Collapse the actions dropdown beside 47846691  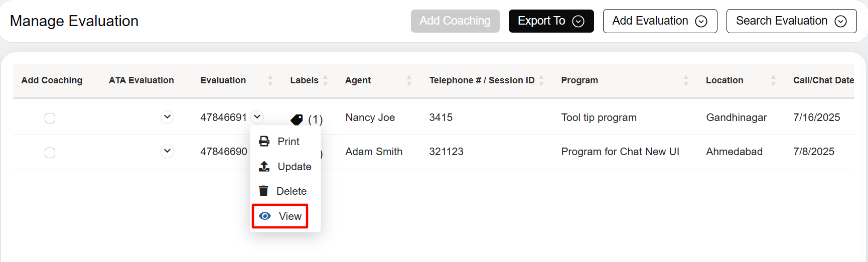point(257,117)
